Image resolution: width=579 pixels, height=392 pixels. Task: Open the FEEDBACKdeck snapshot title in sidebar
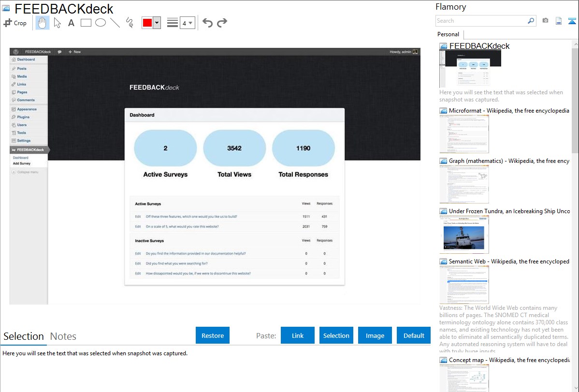[x=479, y=46]
